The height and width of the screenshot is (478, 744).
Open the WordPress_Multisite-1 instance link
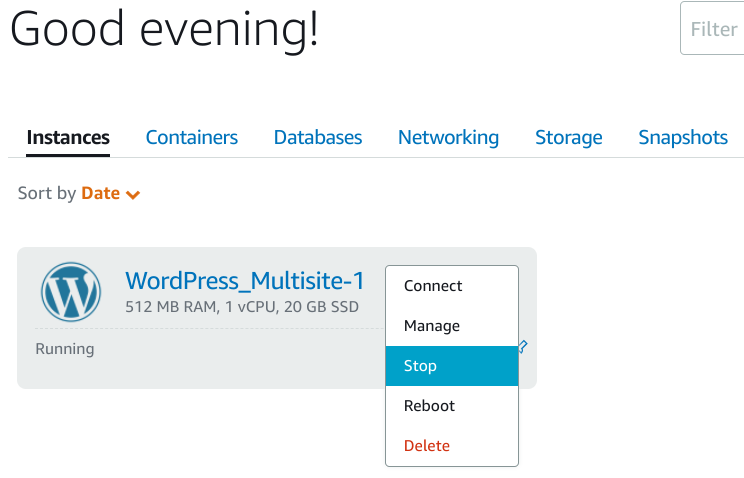244,281
